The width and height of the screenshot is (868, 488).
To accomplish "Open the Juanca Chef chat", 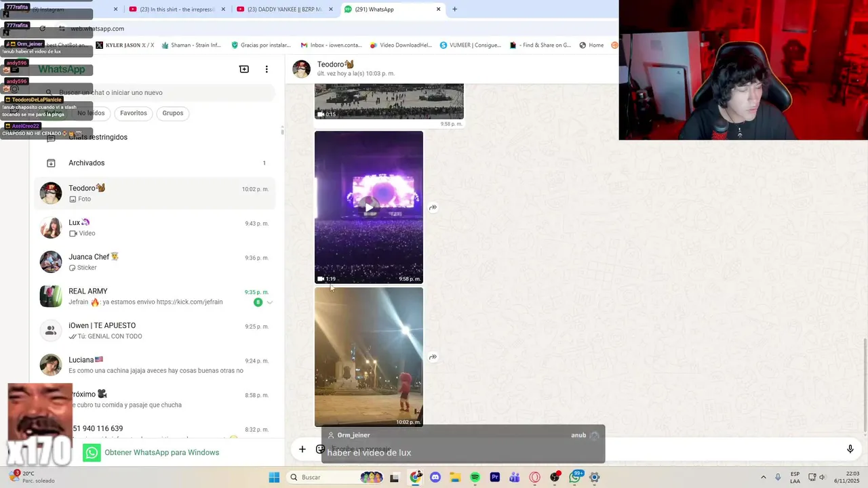I will [155, 262].
